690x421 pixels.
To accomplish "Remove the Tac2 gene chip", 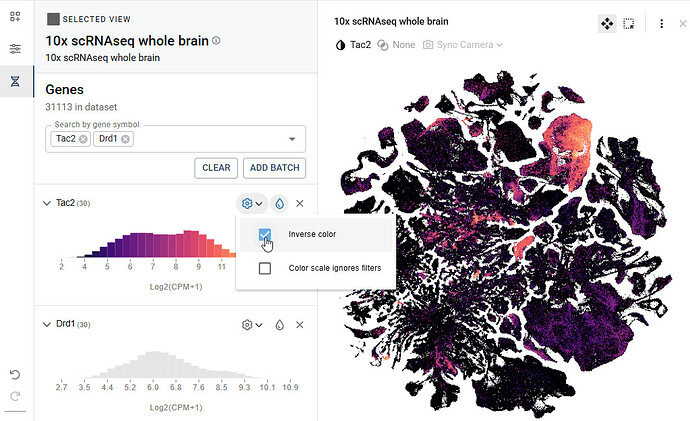I will (x=83, y=139).
